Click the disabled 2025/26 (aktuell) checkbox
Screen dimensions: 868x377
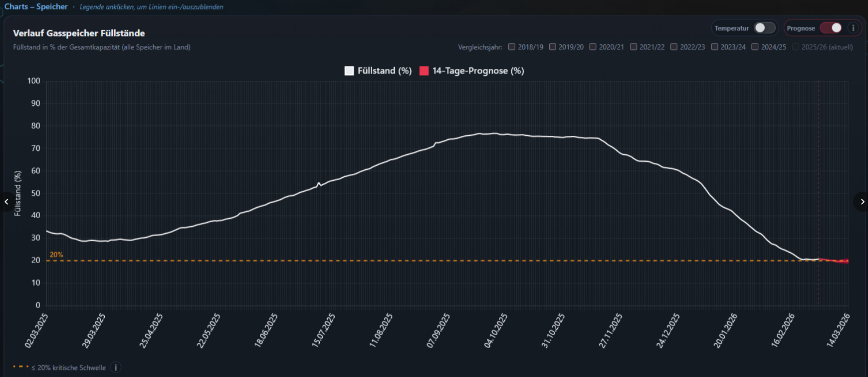(796, 47)
